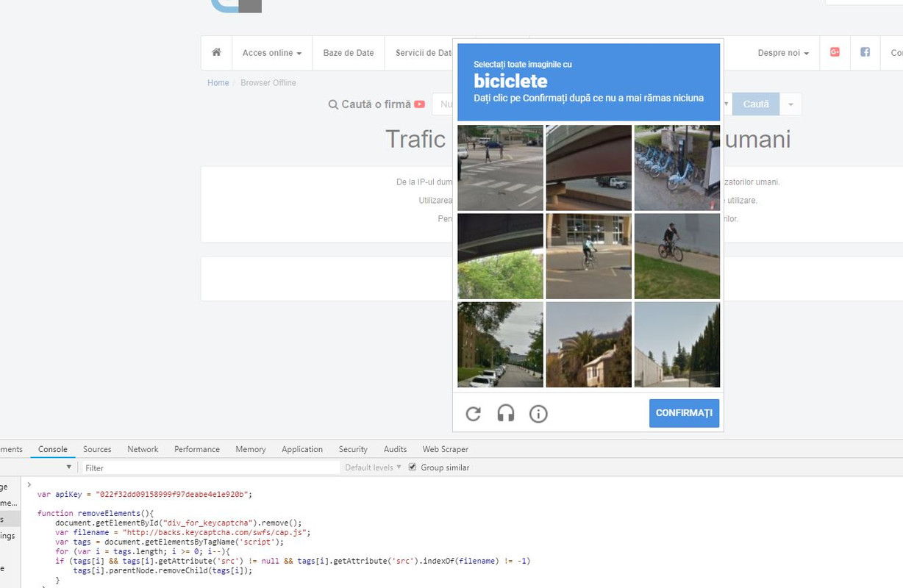Expand the Despre noi dropdown menu

(783, 53)
